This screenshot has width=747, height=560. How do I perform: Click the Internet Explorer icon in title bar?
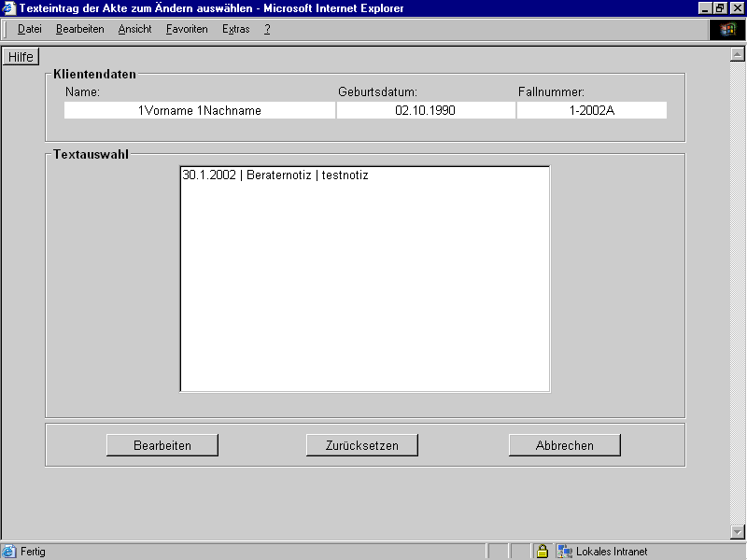pos(8,8)
